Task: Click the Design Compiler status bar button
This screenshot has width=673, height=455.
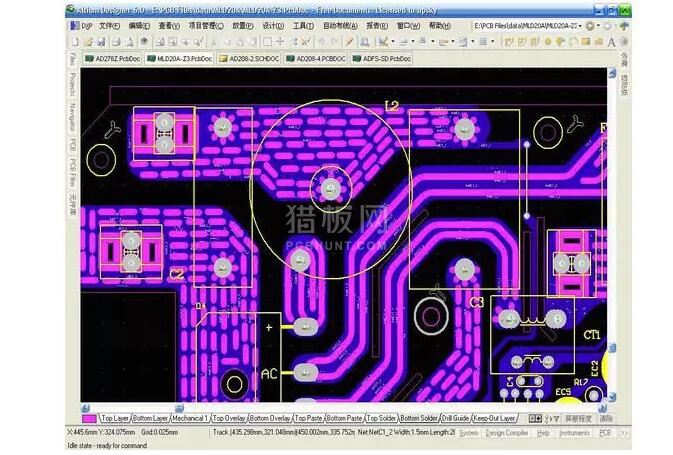Action: point(507,433)
